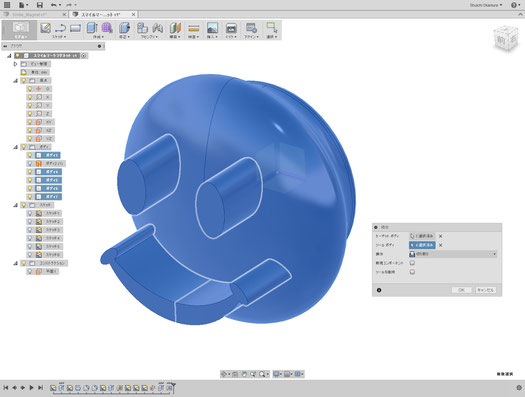Open the 修正 toolbar menu
Image resolution: width=525 pixels, height=397 pixels.
(124, 36)
